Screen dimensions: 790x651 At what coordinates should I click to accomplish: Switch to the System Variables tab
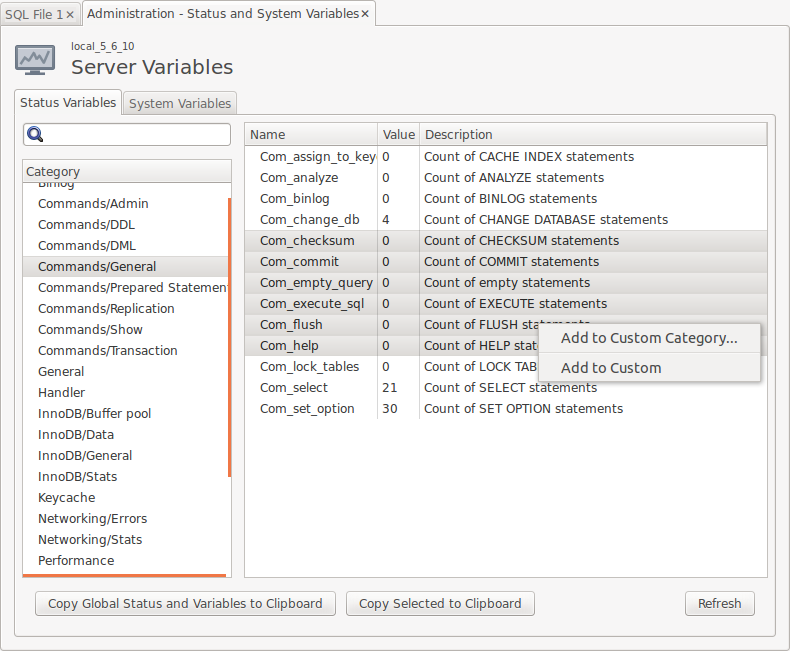180,103
